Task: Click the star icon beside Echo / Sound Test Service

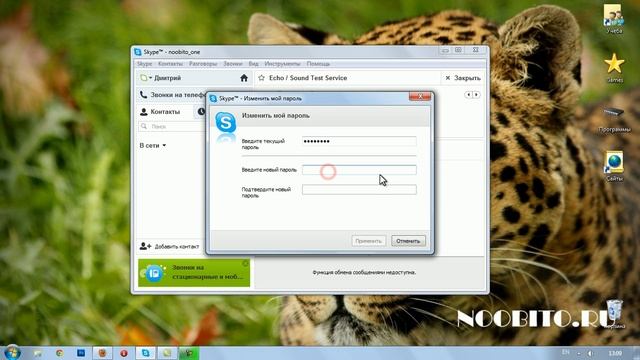Action: [x=262, y=78]
